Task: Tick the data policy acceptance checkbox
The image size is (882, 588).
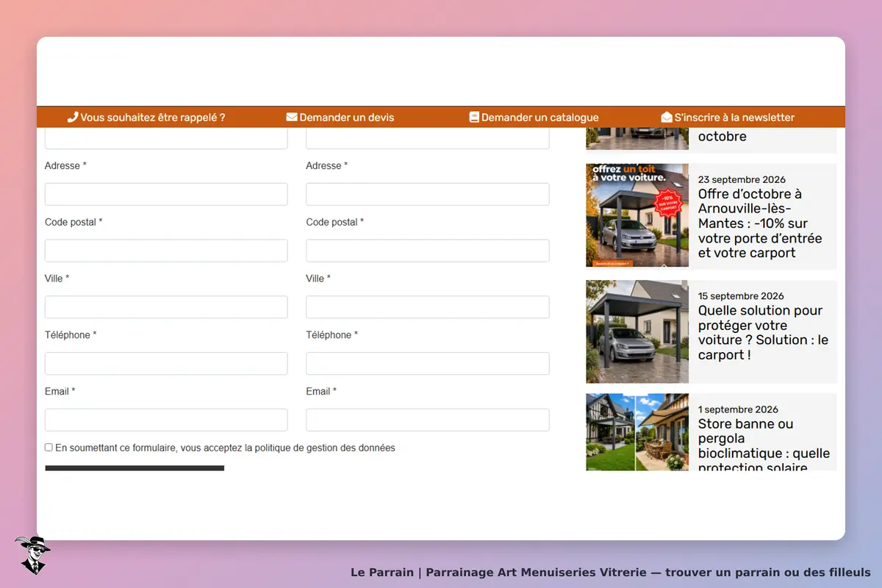Action: click(x=49, y=447)
